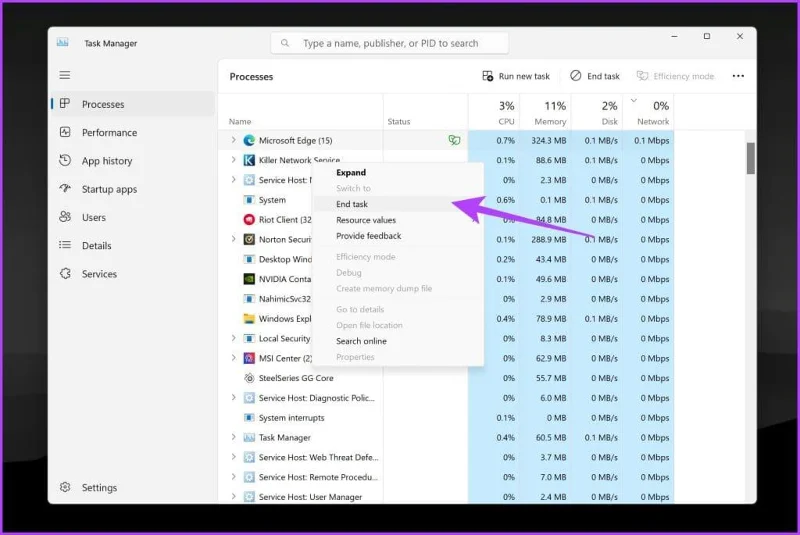Viewport: 800px width, 535px height.
Task: Click the Windows Explorer folder icon
Action: [249, 319]
